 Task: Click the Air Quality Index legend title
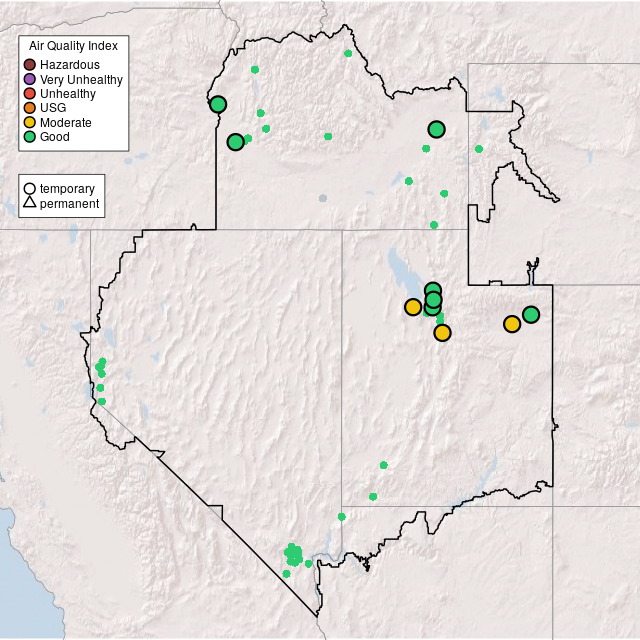coord(74,46)
